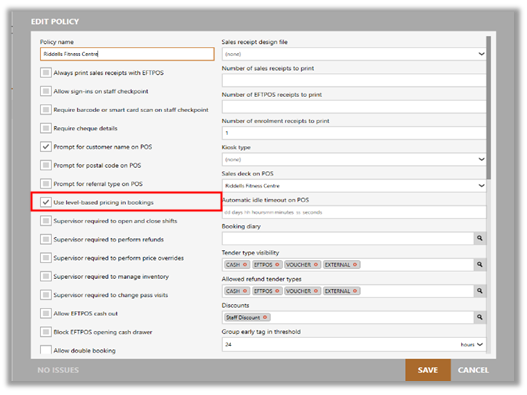
Task: Enable Allow sign-ins on staff checkpoint
Action: pyautogui.click(x=46, y=91)
